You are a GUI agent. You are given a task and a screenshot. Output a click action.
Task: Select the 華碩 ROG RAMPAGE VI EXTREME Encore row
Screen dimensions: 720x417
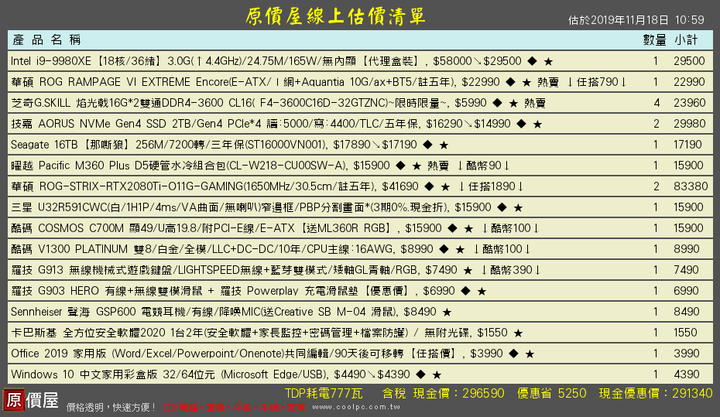pyautogui.click(x=360, y=82)
